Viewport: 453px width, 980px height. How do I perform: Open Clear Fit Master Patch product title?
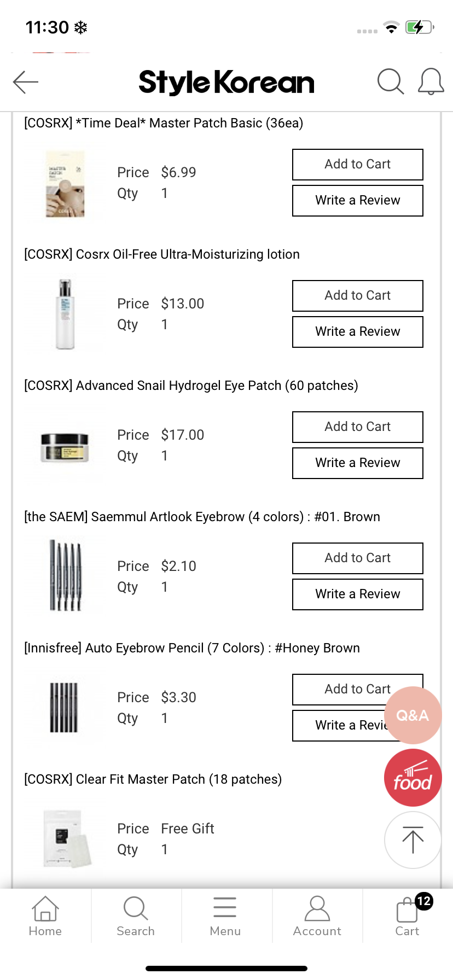[x=153, y=779]
